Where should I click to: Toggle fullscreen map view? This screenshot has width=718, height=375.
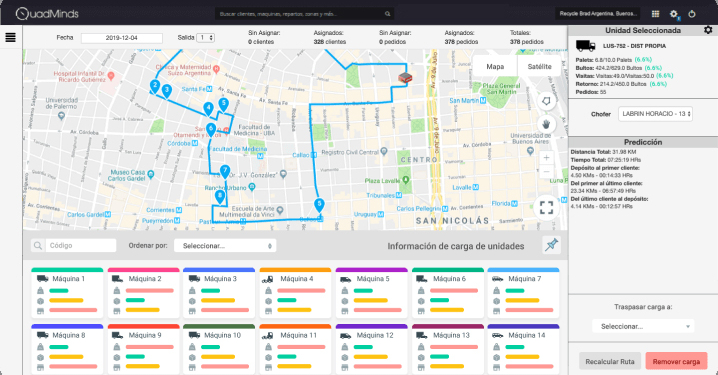coord(546,207)
